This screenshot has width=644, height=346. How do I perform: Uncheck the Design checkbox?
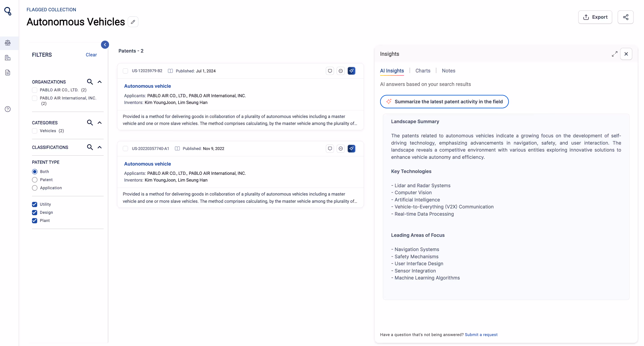[35, 212]
